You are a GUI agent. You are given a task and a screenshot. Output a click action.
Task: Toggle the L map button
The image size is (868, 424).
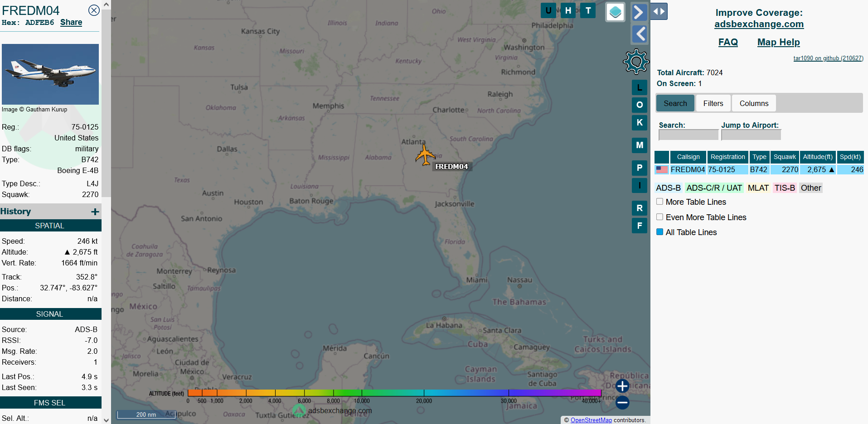[x=640, y=87]
